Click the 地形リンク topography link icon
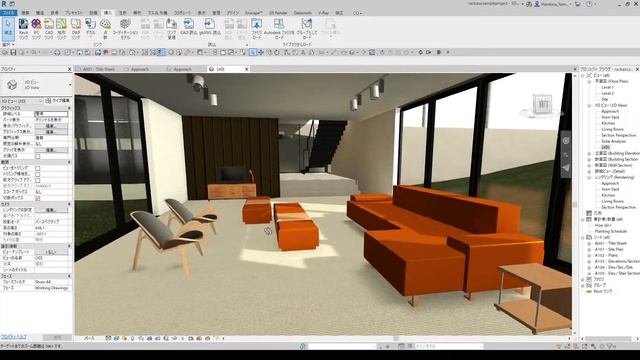The image size is (640, 360). pos(62,29)
